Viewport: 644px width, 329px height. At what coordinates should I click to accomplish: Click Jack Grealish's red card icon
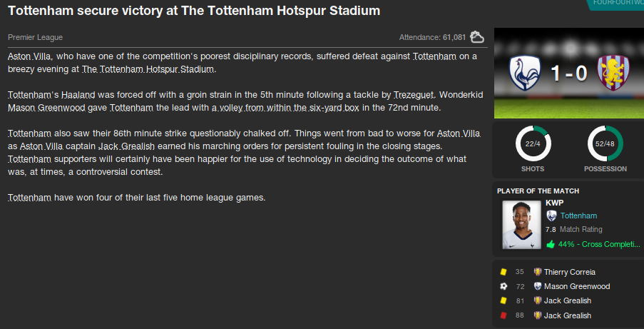click(503, 315)
